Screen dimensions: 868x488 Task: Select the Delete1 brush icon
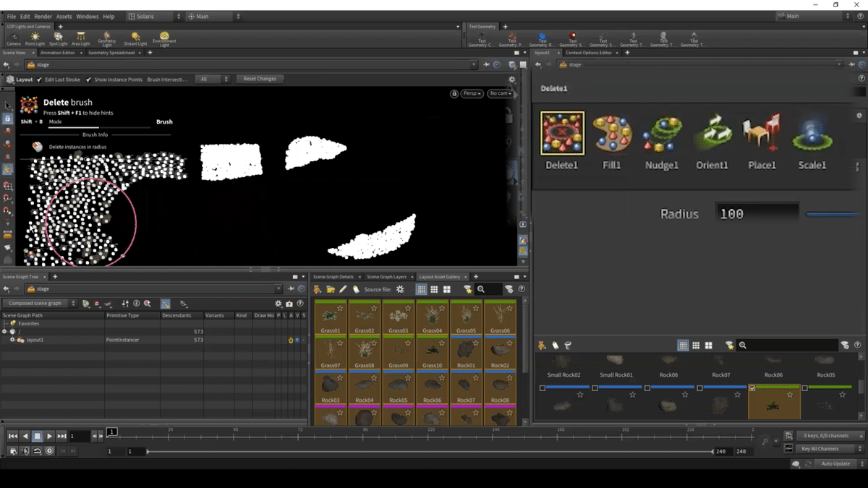click(562, 133)
